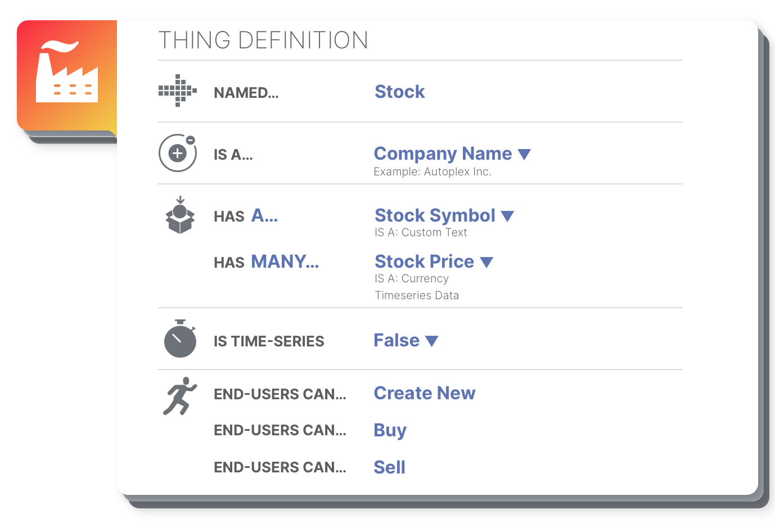Click the Sell action link

click(390, 467)
